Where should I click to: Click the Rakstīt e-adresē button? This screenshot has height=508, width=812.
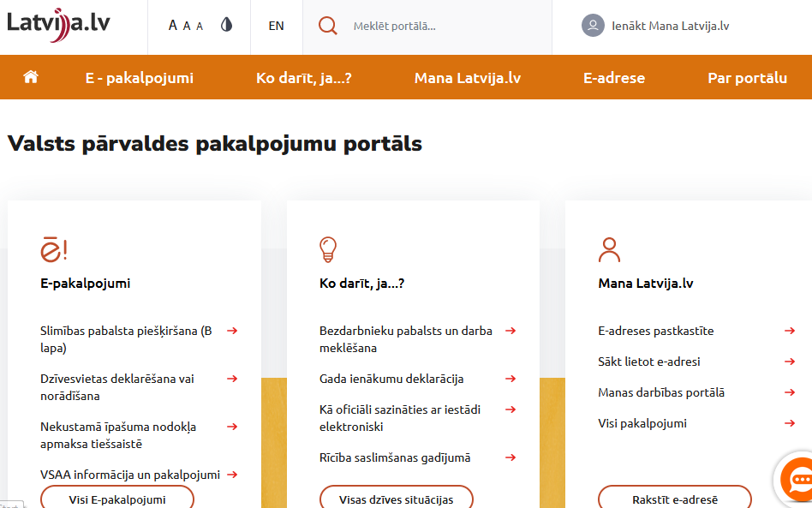pyautogui.click(x=674, y=498)
